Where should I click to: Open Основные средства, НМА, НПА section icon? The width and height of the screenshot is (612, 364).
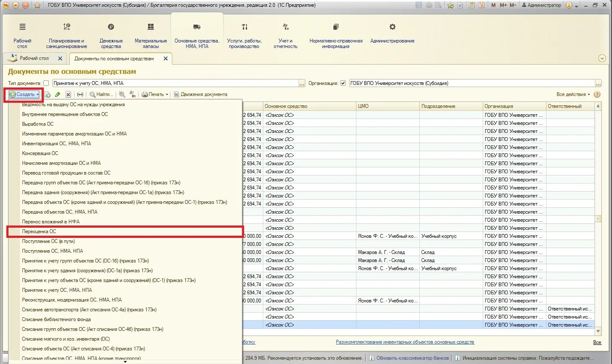(196, 27)
